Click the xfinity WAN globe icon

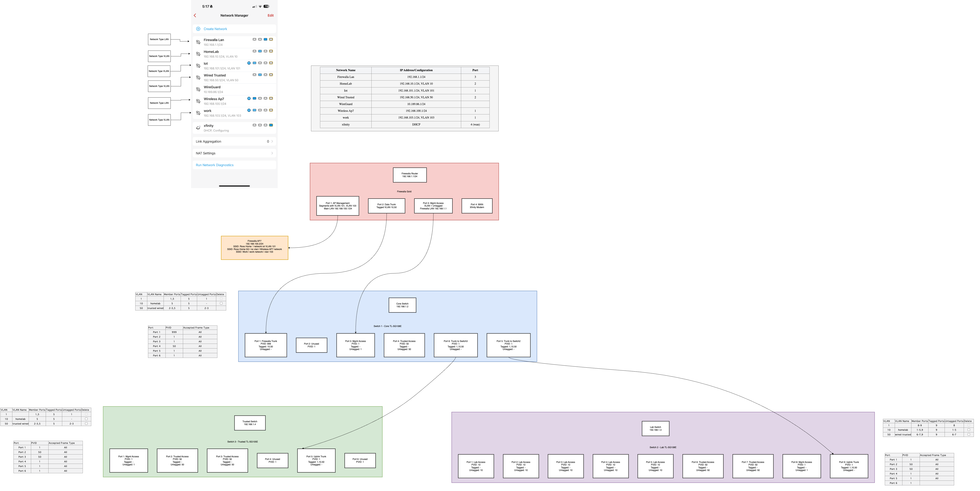pyautogui.click(x=198, y=128)
